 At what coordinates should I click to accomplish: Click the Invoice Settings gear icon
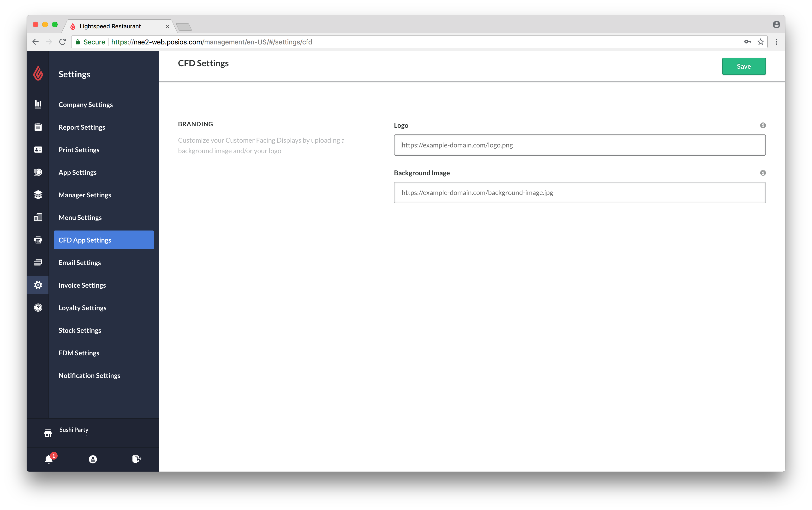click(x=38, y=285)
